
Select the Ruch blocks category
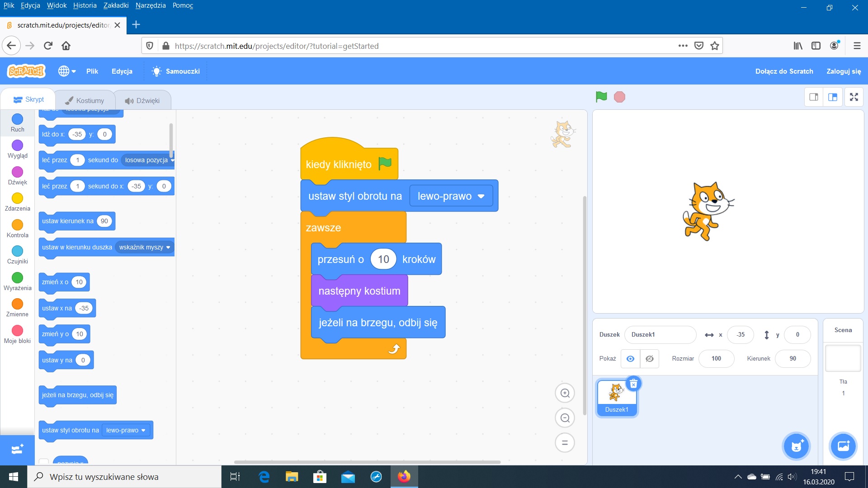[17, 123]
